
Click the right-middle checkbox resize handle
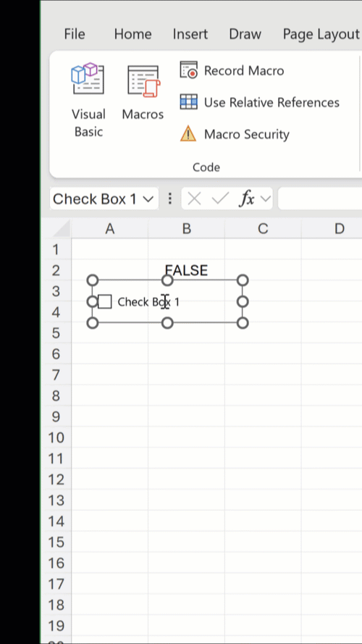click(243, 302)
